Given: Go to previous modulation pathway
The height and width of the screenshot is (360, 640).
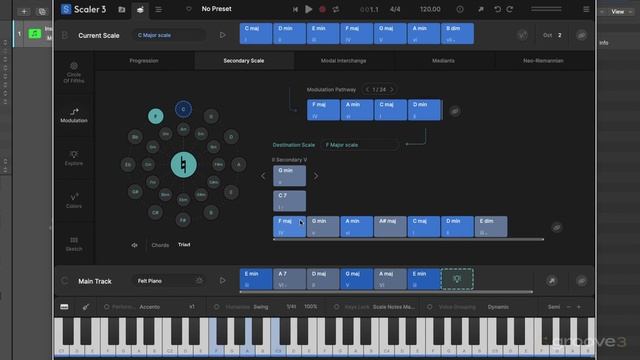Looking at the screenshot, I should pos(367,89).
